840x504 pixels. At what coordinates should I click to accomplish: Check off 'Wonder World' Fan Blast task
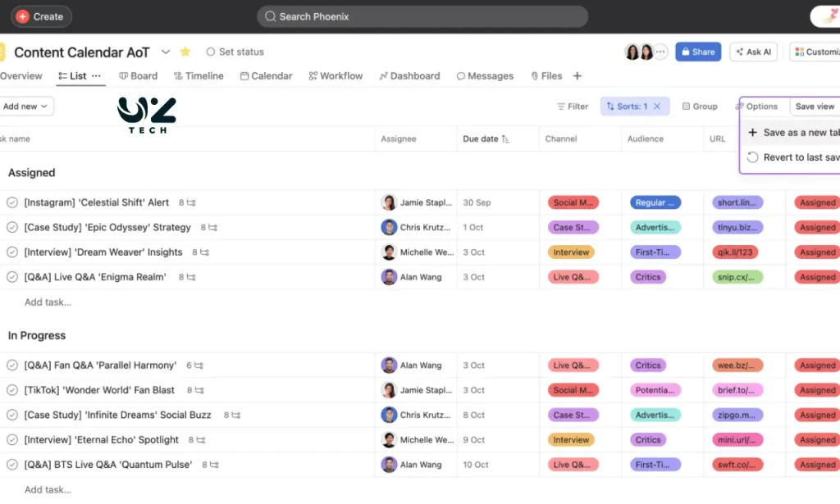tap(12, 390)
